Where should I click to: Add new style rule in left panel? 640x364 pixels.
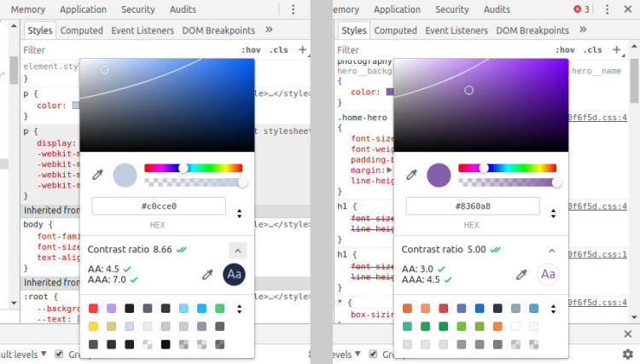pos(302,49)
